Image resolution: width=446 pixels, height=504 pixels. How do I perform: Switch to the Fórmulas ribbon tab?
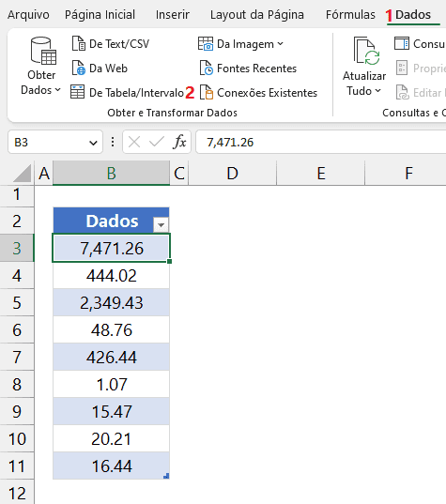(350, 15)
